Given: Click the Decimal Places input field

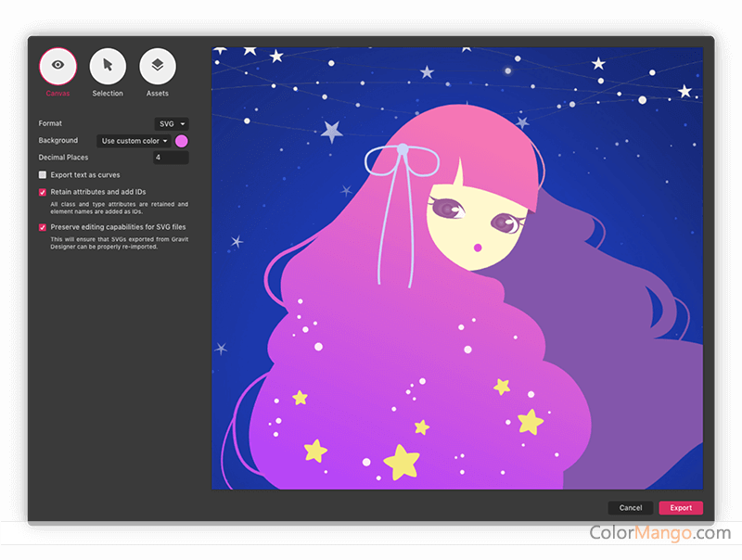Looking at the screenshot, I should pyautogui.click(x=172, y=158).
